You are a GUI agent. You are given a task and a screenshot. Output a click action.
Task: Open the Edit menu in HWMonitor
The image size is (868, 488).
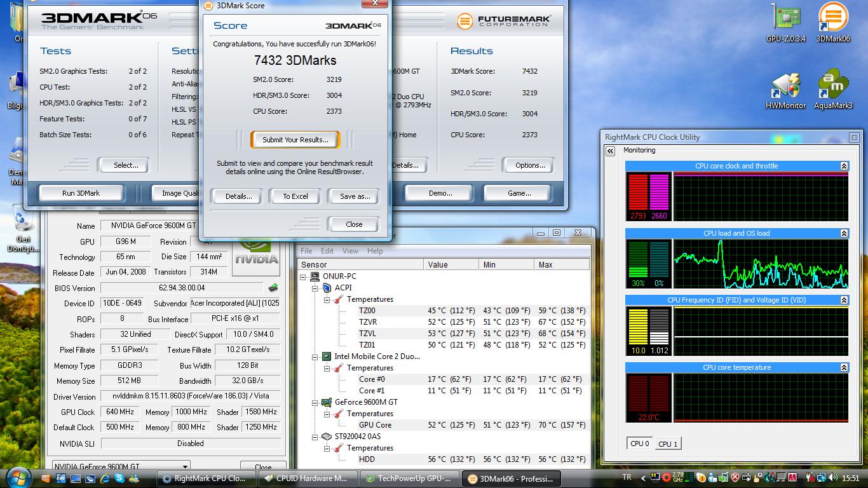pyautogui.click(x=327, y=250)
